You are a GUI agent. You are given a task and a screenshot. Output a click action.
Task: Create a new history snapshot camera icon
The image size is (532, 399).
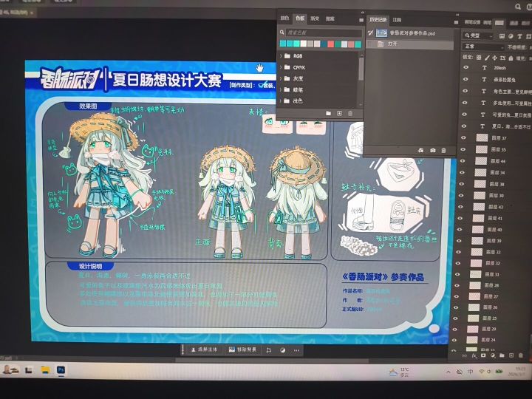[432, 150]
